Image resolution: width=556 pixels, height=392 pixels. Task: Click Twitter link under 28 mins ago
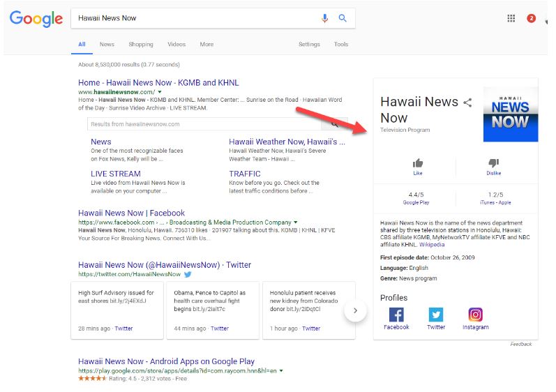pyautogui.click(x=123, y=329)
